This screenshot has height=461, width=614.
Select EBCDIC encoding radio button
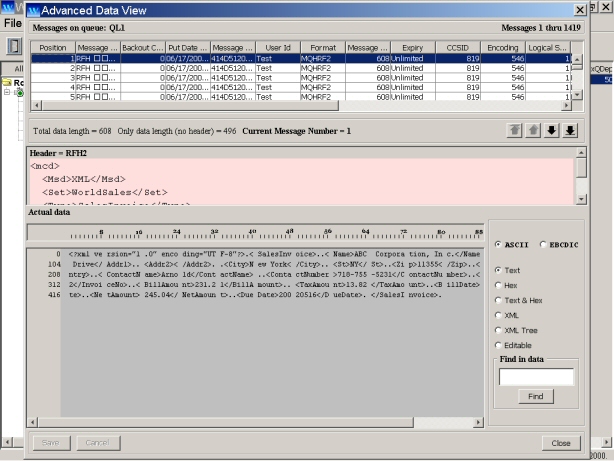click(x=543, y=244)
